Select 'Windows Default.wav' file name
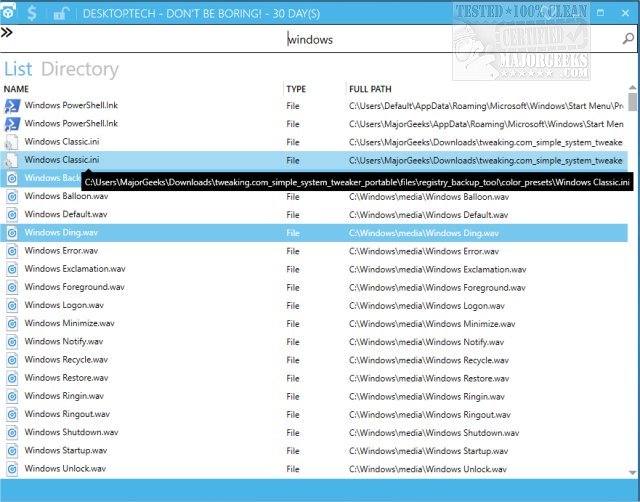 point(66,214)
